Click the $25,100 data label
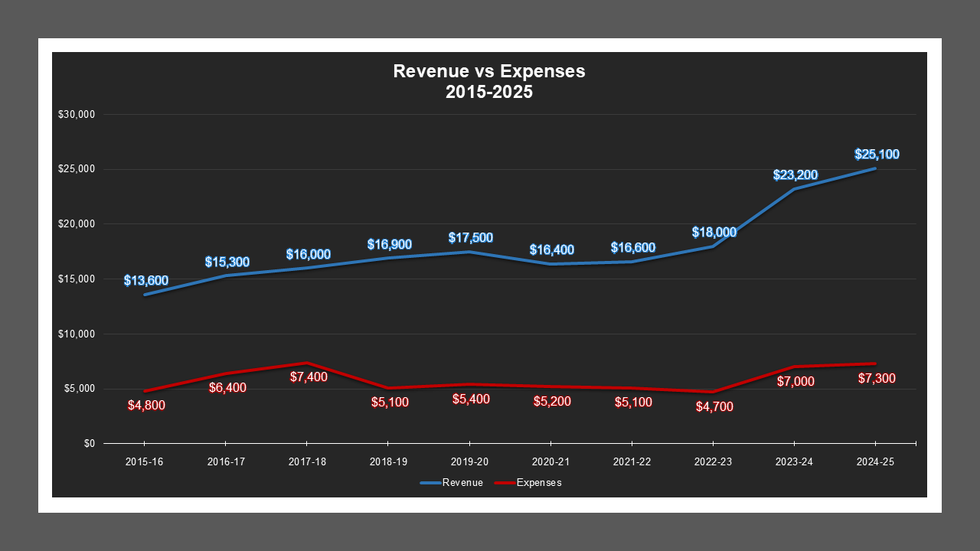This screenshot has width=980, height=551. point(876,155)
